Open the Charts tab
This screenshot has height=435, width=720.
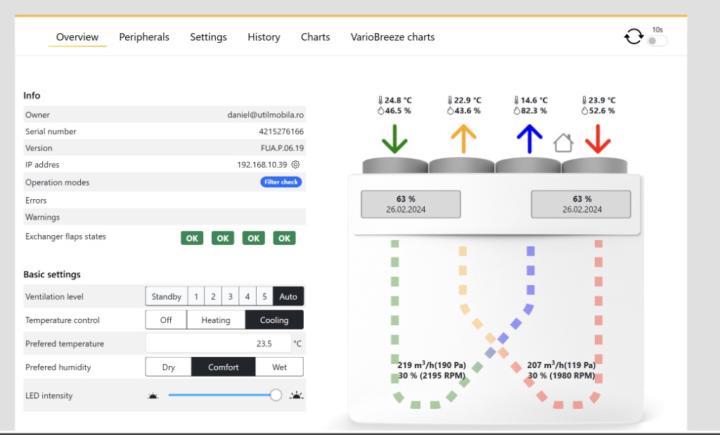click(x=315, y=37)
